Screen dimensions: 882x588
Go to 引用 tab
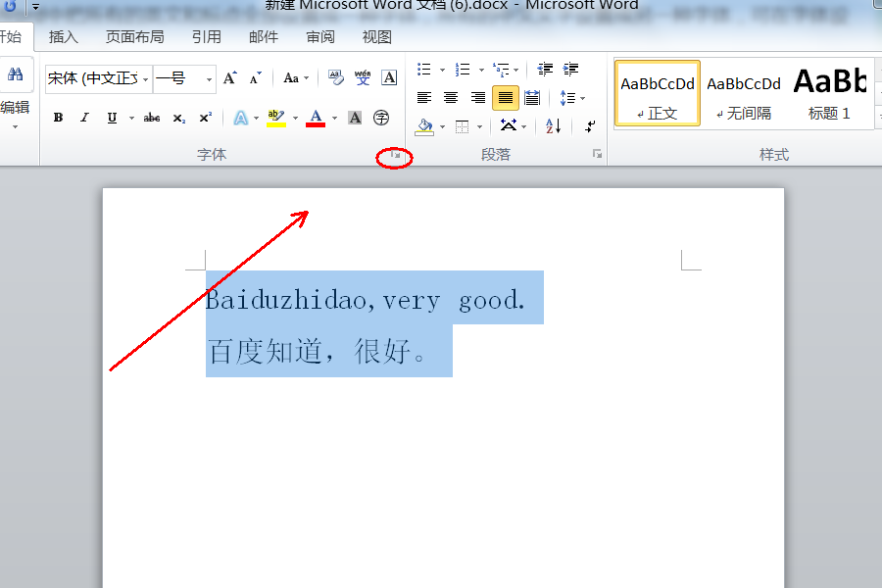pyautogui.click(x=207, y=37)
